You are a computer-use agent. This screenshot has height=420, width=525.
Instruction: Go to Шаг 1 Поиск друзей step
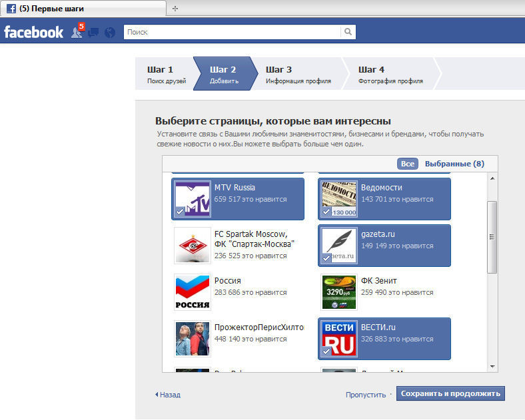click(166, 75)
